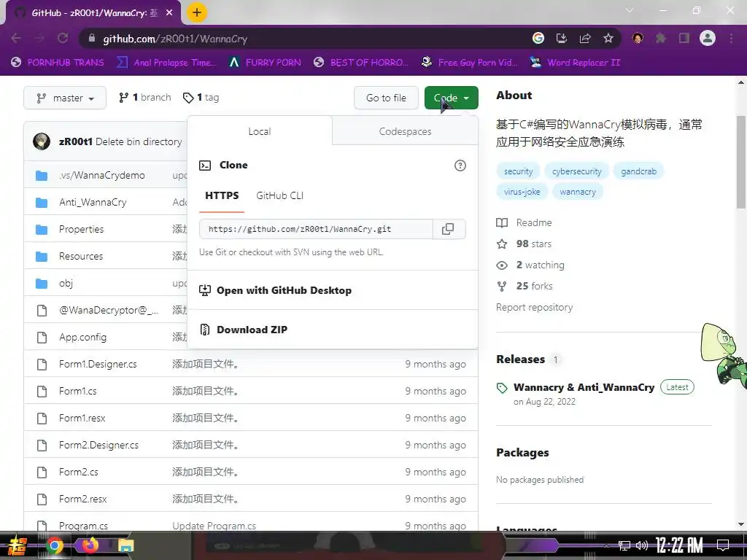Open Chrome from the taskbar
Image resolution: width=747 pixels, height=560 pixels.
[54, 545]
